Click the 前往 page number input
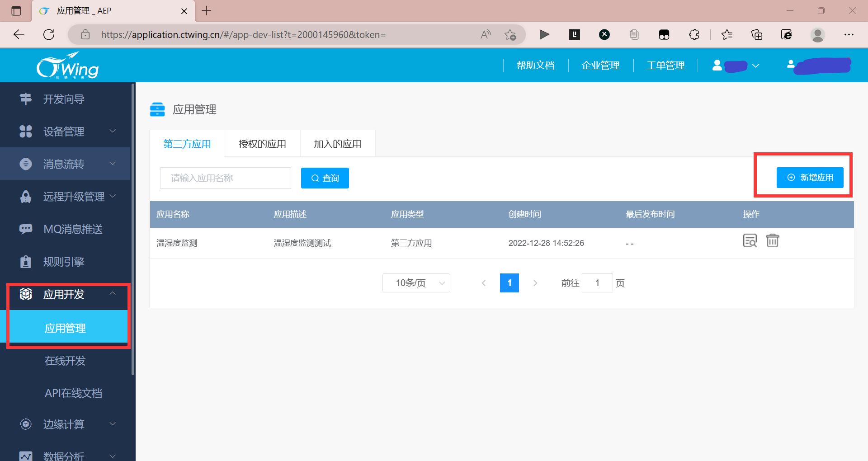Screen dimensions: 868x461 tap(597, 283)
